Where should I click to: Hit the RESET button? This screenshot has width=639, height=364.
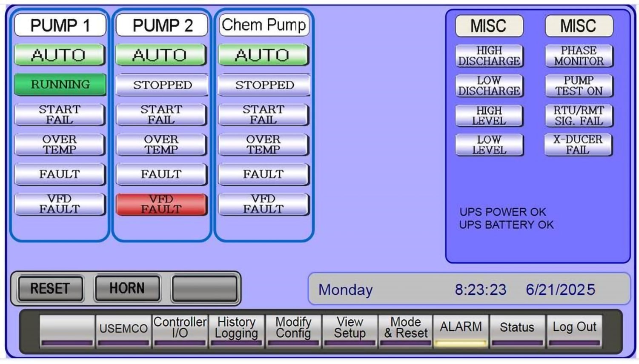tap(51, 288)
